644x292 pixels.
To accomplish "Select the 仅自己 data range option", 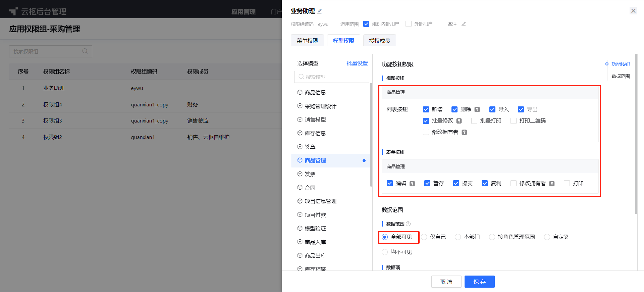I will [424, 237].
